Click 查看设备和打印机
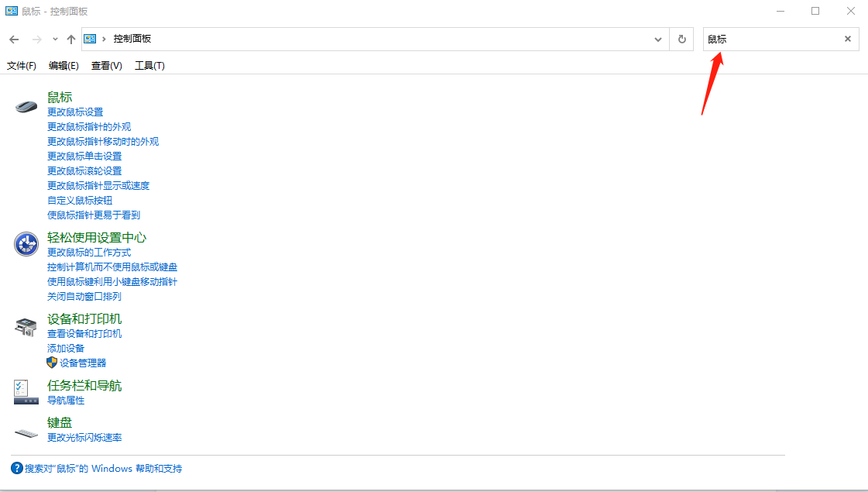 coord(84,333)
